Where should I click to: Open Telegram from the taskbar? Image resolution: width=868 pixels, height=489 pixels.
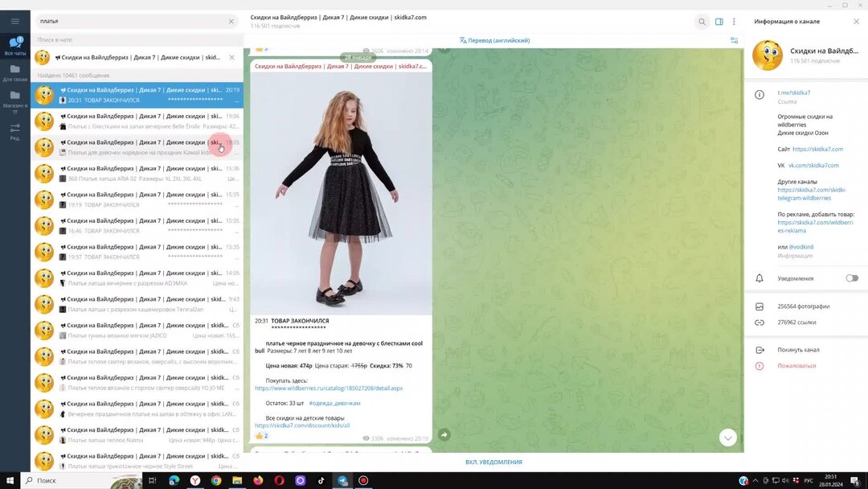click(x=342, y=481)
